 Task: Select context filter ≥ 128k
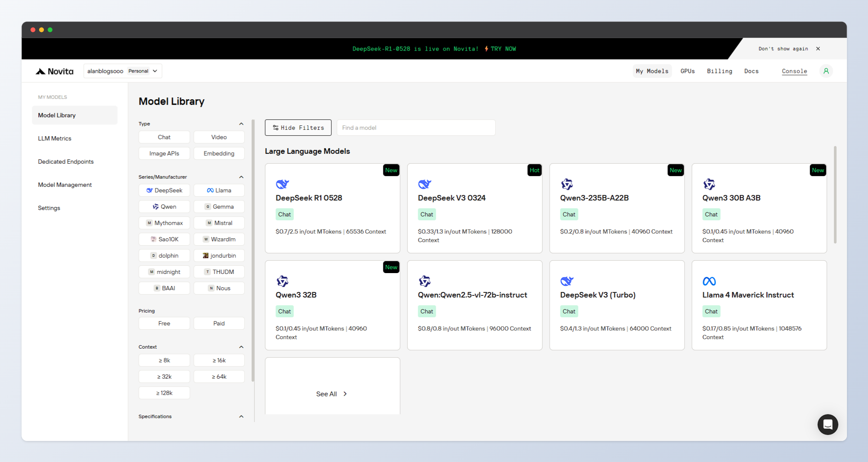tap(164, 393)
